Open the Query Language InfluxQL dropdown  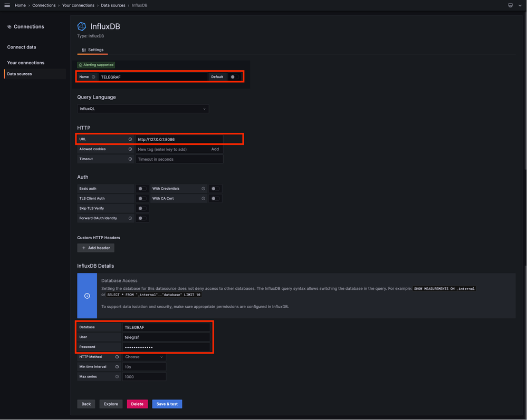click(x=143, y=109)
